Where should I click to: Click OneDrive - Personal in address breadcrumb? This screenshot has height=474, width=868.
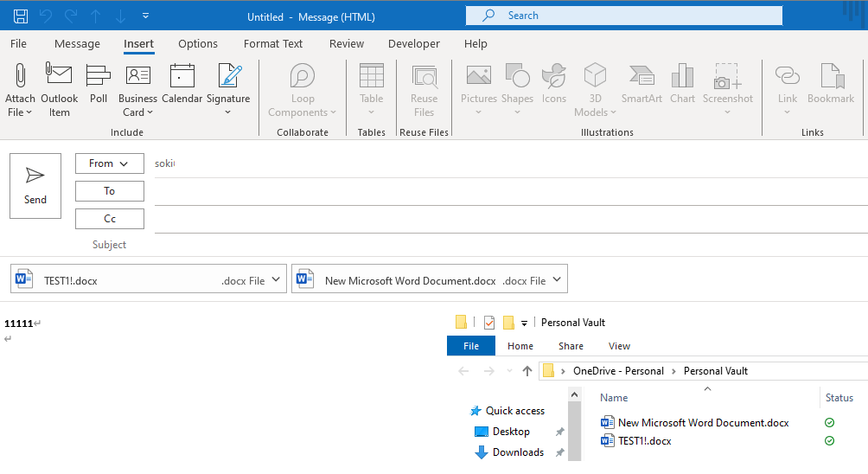point(618,371)
